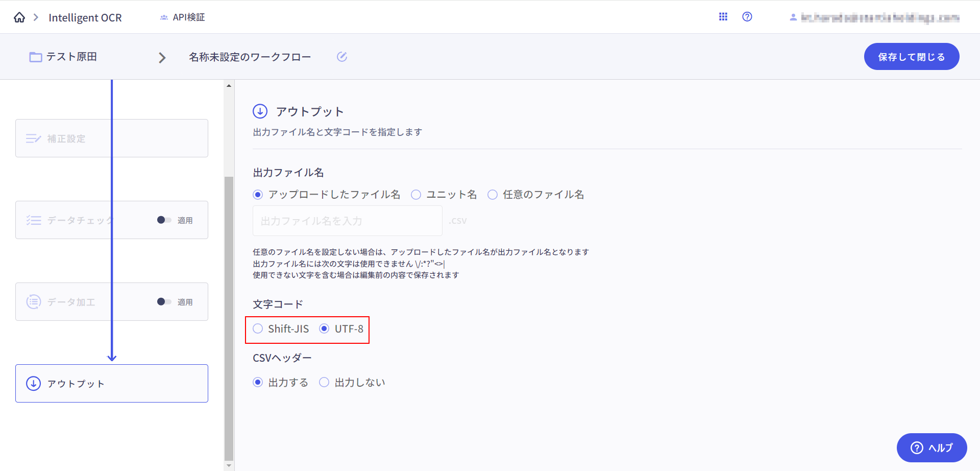Click the API検証 label

pos(189,17)
